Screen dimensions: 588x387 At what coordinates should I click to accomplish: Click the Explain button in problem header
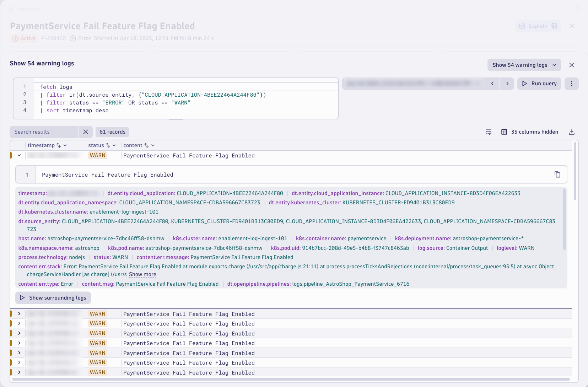(x=538, y=26)
